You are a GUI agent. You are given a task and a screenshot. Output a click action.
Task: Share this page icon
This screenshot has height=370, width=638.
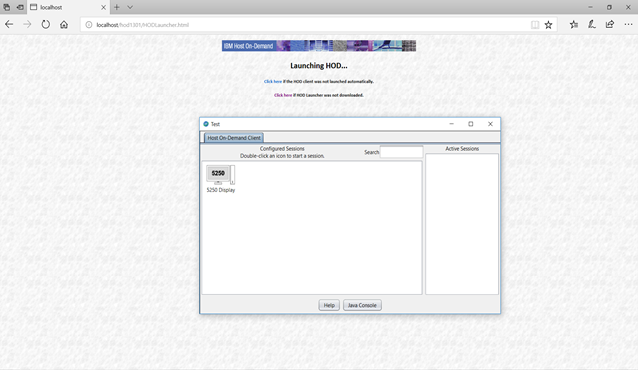pos(610,24)
